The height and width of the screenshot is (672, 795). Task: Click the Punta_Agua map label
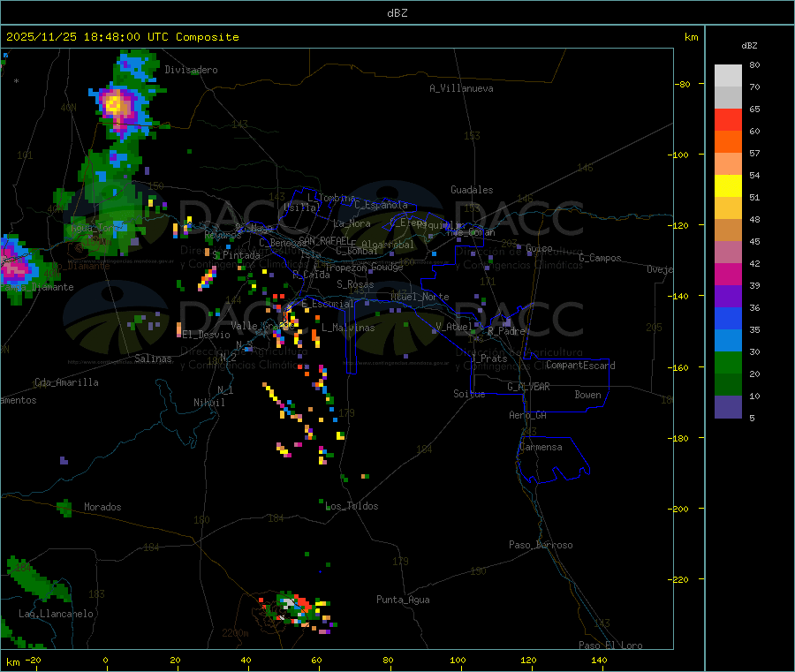pos(403,600)
